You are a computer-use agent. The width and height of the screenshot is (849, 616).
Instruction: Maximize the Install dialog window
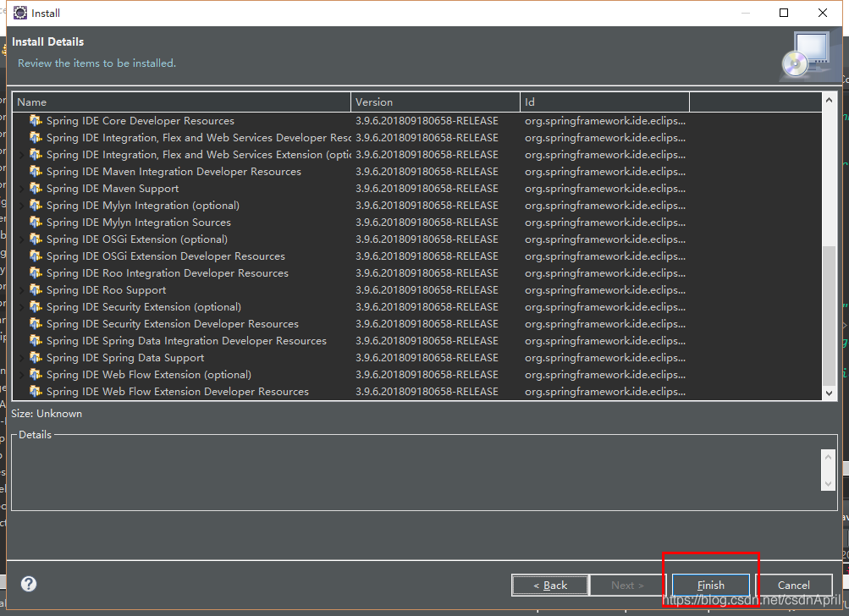[784, 13]
